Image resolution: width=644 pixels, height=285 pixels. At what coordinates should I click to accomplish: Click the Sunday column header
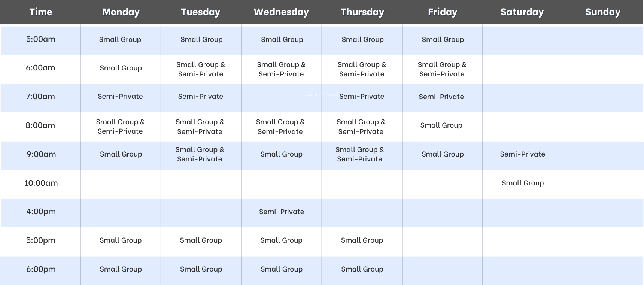tap(603, 12)
